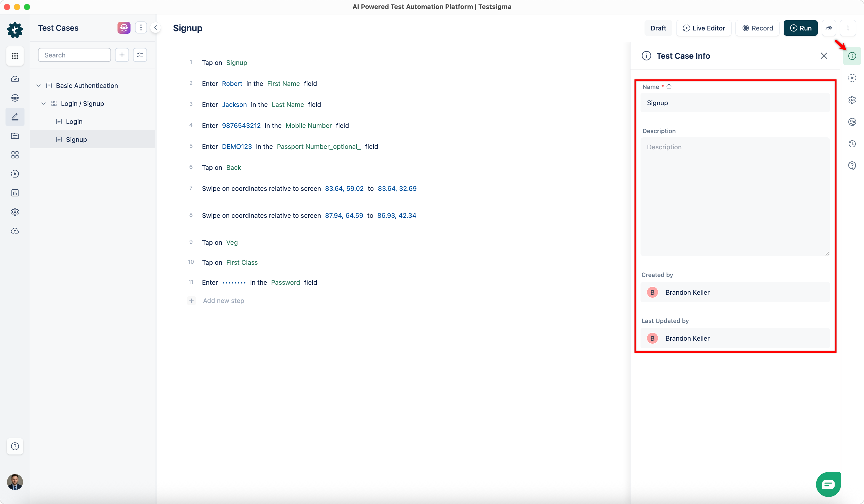Image resolution: width=864 pixels, height=504 pixels.
Task: Click Add new step below step 11
Action: tap(223, 300)
